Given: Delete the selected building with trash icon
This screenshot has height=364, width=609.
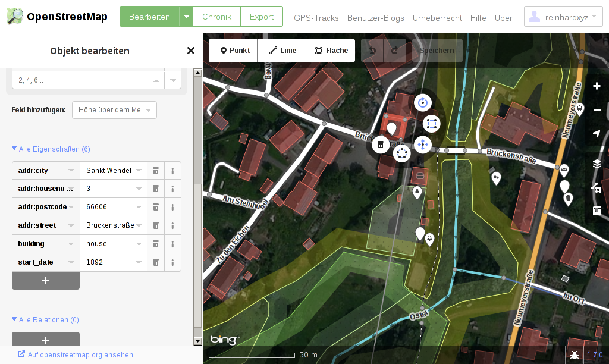Looking at the screenshot, I should (x=381, y=145).
